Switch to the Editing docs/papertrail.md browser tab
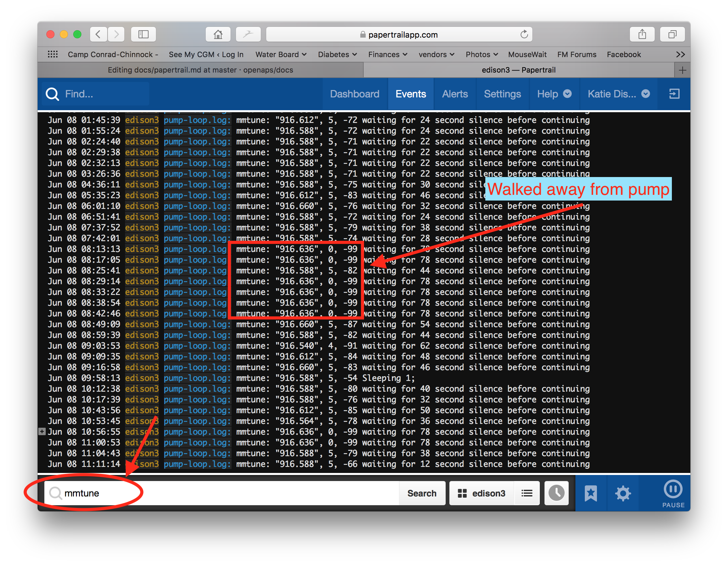This screenshot has width=728, height=565. pos(200,70)
